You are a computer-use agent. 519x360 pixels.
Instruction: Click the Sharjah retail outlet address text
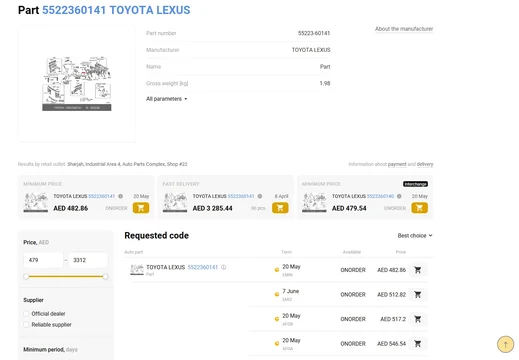pos(127,164)
